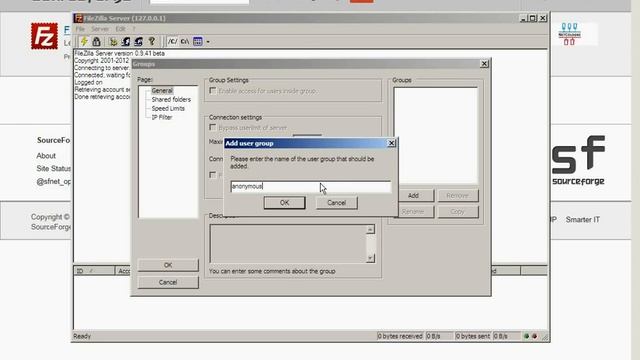Click the Rename group button
The width and height of the screenshot is (640, 360).
pyautogui.click(x=413, y=211)
